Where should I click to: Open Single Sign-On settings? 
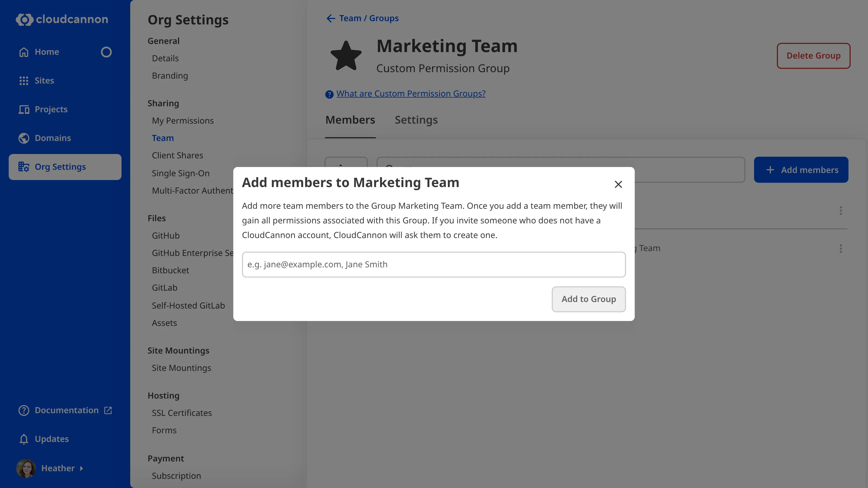pos(181,173)
